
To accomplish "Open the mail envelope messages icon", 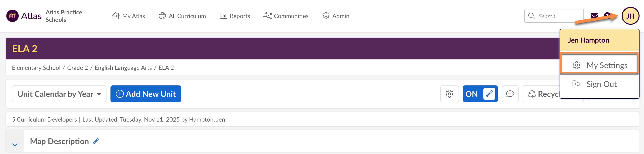I will 594,16.
